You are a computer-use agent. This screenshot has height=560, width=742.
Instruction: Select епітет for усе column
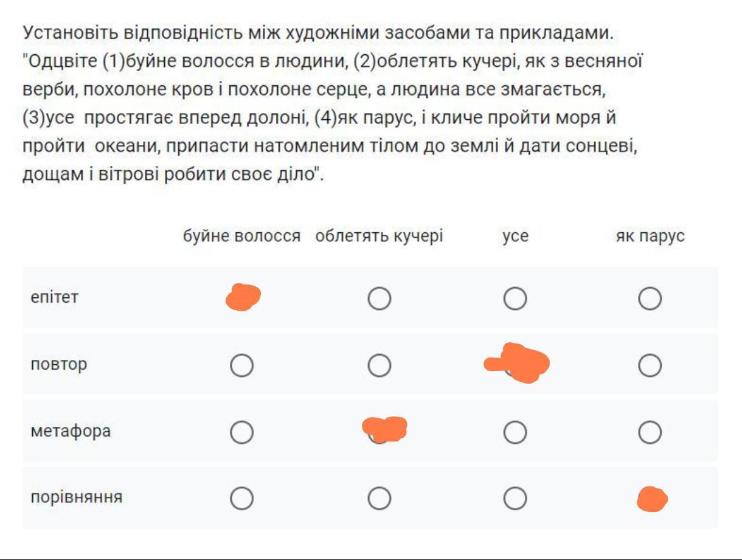(x=515, y=299)
